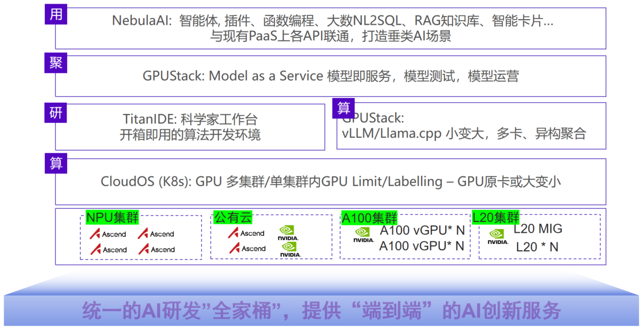Click the upper NVIDIA logo in 公有云 box
The height and width of the screenshot is (327, 644).
[x=288, y=233]
